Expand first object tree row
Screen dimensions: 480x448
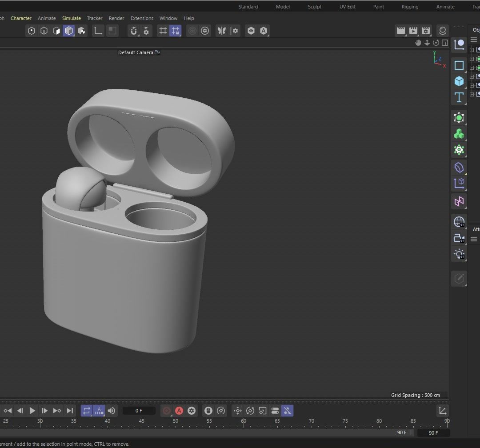point(472,50)
